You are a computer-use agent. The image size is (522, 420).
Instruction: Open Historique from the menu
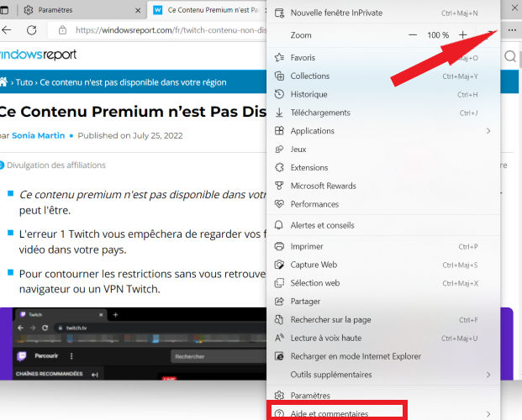tap(382, 94)
